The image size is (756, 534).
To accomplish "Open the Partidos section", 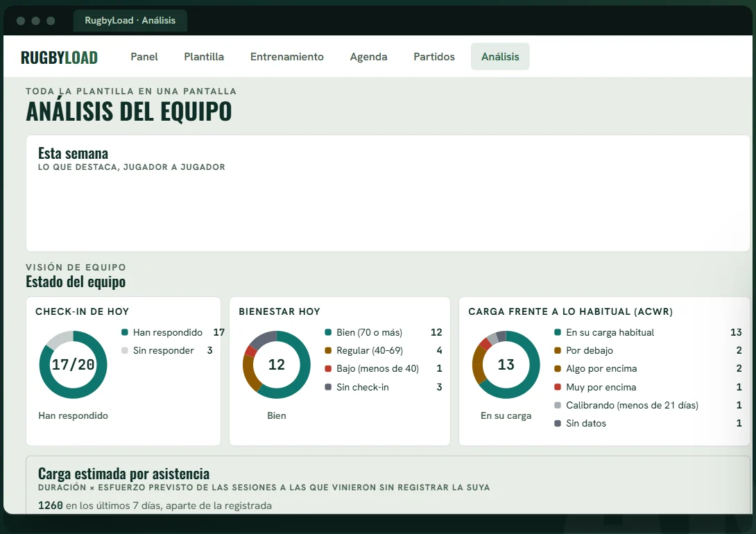I will click(x=434, y=56).
